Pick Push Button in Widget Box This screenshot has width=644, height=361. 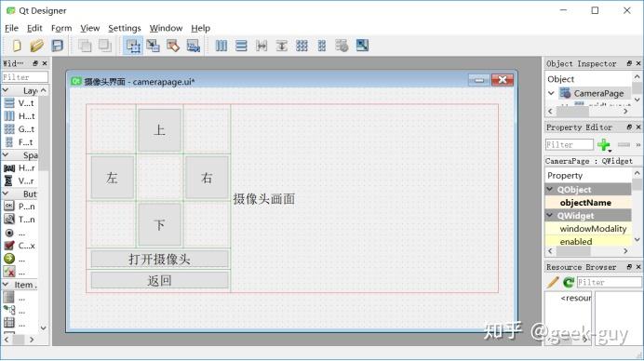pyautogui.click(x=20, y=207)
